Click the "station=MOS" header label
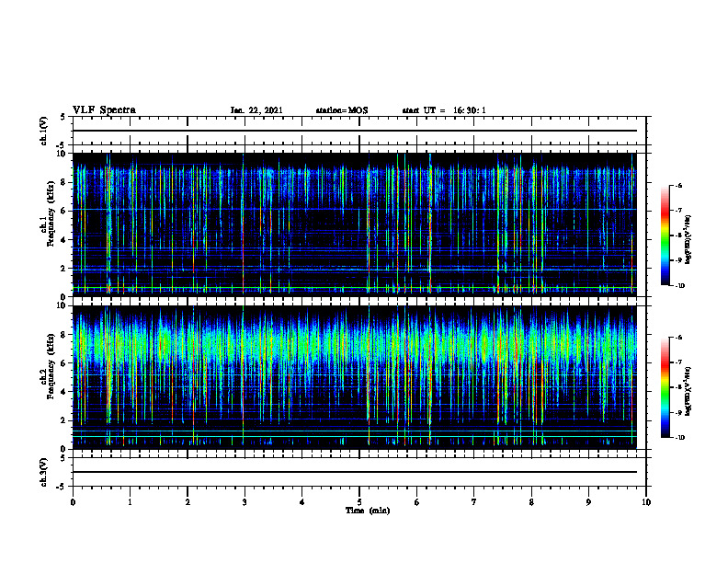This screenshot has width=728, height=563. (x=342, y=110)
